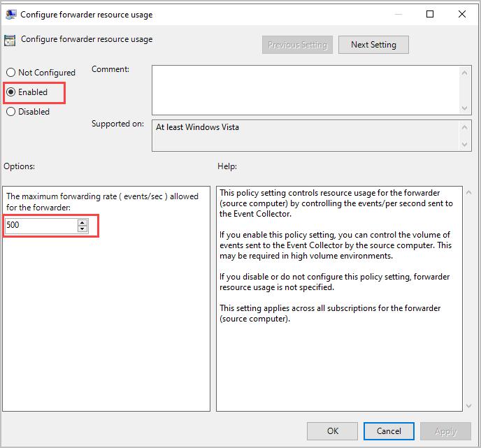Minimize the Configure forwarder resource usage window
Image resolution: width=481 pixels, height=448 pixels.
[x=397, y=14]
